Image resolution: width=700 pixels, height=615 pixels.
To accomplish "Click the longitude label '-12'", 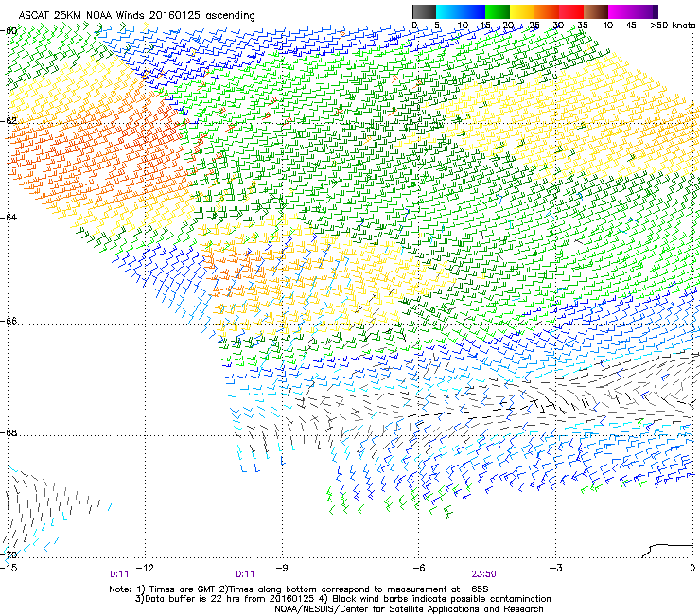I will click(145, 568).
